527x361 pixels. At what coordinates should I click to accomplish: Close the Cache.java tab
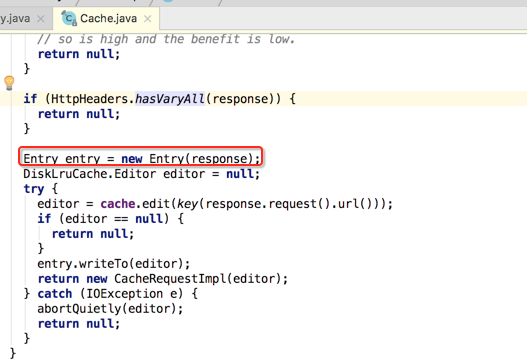click(148, 19)
